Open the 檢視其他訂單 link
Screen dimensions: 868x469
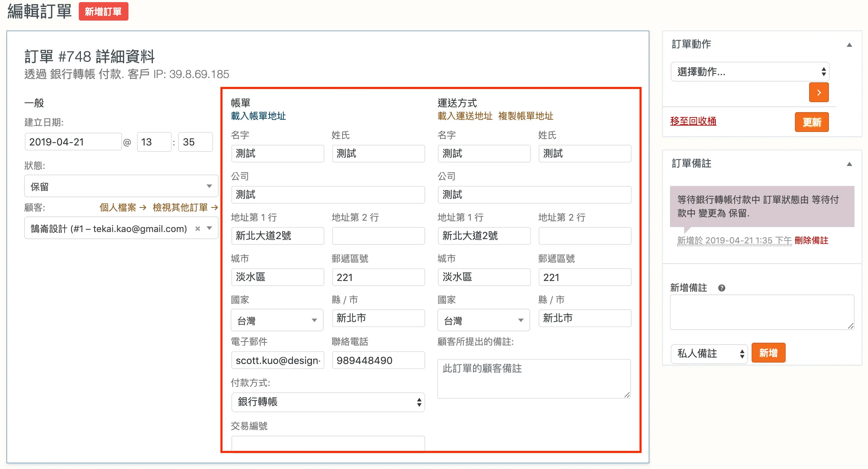185,208
